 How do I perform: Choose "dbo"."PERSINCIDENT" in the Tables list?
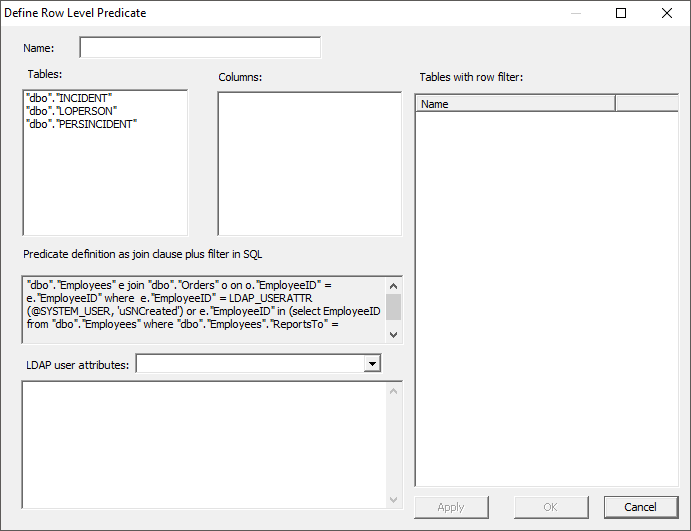81,124
